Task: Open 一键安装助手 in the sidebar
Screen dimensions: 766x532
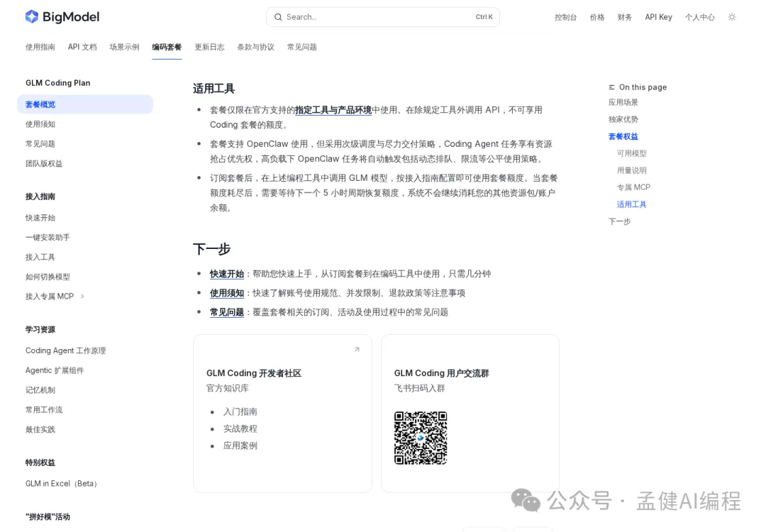Action: pos(48,237)
